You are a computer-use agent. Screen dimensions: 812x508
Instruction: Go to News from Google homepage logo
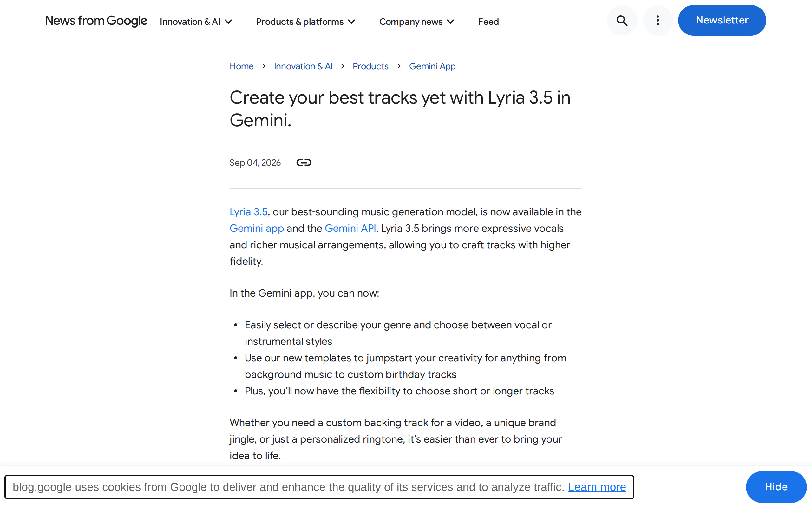(96, 21)
